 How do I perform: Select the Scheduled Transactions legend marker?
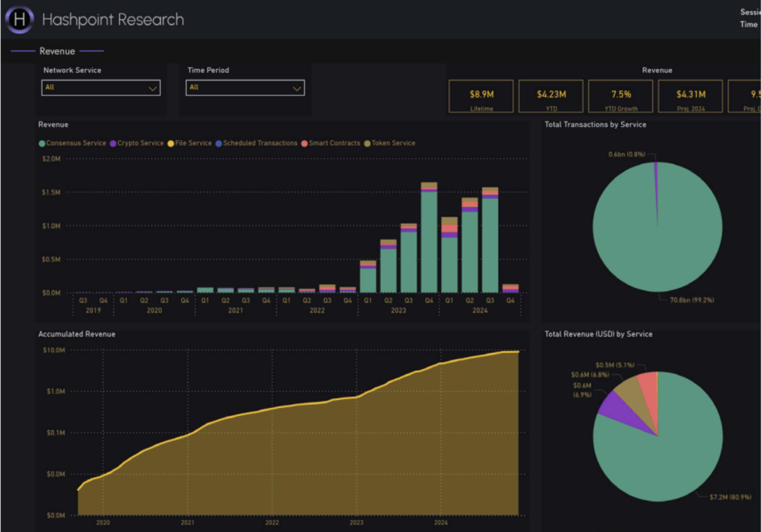218,143
